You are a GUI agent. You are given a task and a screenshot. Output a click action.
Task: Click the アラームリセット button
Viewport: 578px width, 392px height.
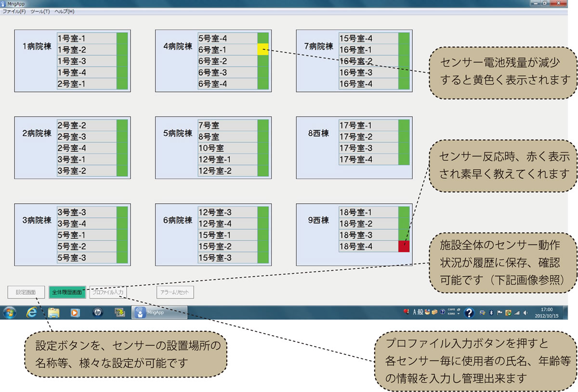(175, 292)
